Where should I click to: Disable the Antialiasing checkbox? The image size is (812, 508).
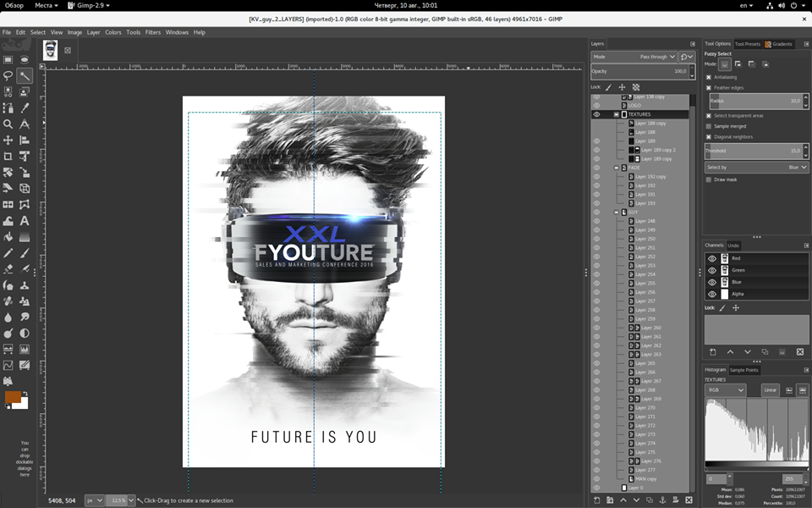tap(707, 77)
